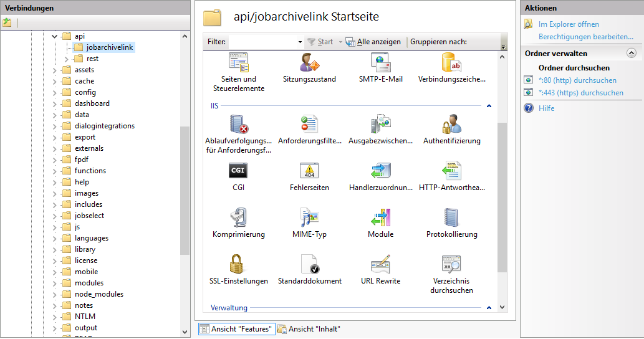The image size is (644, 339).
Task: Open the Filter dropdown arrow
Action: point(300,42)
